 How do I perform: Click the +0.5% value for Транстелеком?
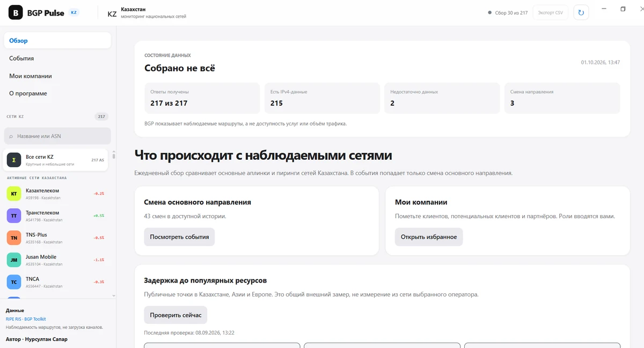coord(99,216)
